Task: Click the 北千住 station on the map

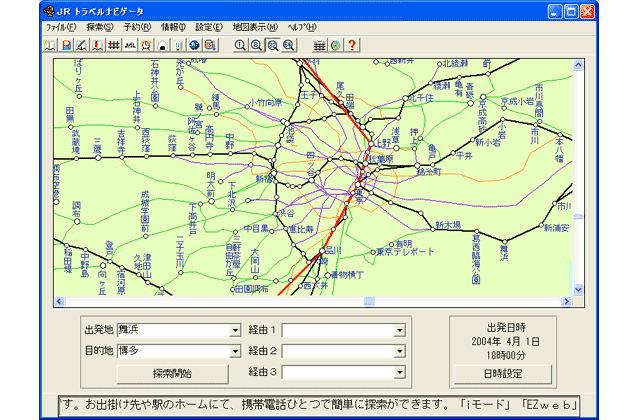Action: [405, 98]
